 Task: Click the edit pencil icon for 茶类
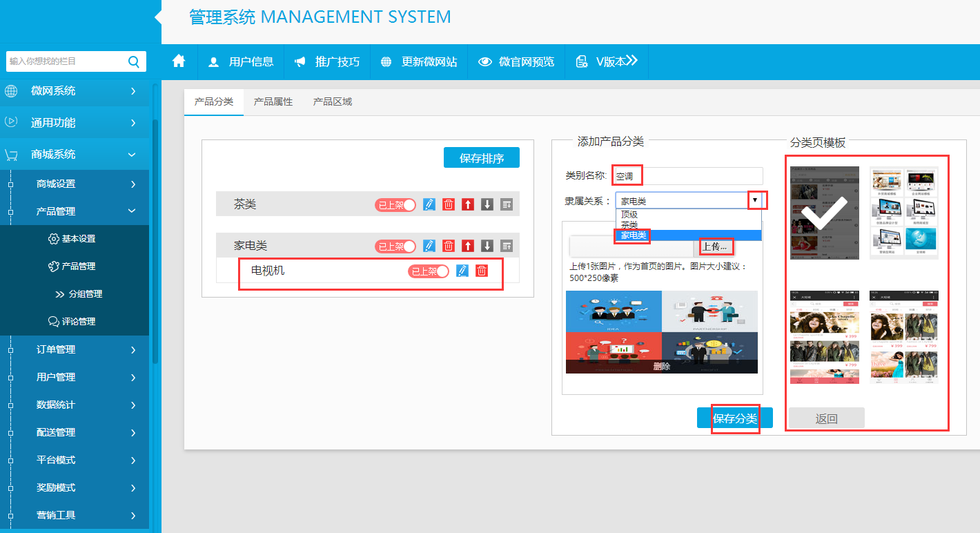tap(429, 204)
